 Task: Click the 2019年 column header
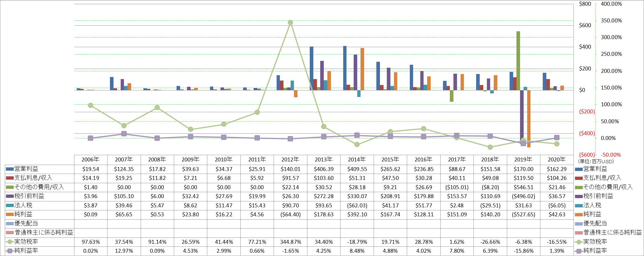[x=523, y=160]
